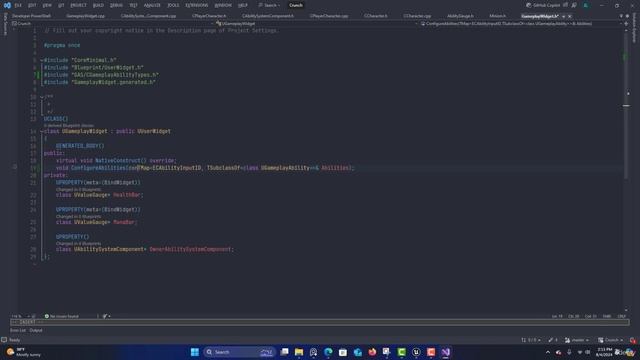The width and height of the screenshot is (640, 360).
Task: Click the notifications bell icon
Action: pyautogui.click(x=633, y=340)
